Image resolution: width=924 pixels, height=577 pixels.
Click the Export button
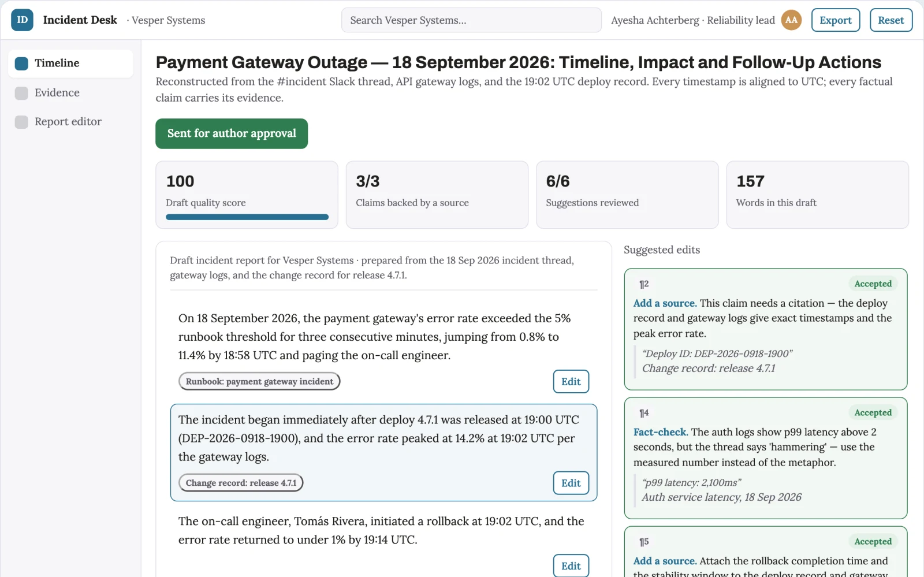coord(836,20)
